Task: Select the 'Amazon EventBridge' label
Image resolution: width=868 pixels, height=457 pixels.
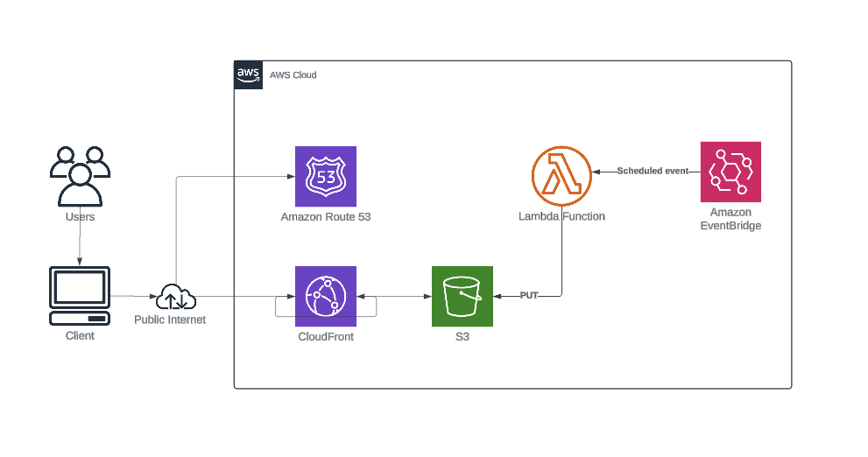Action: pyautogui.click(x=730, y=219)
